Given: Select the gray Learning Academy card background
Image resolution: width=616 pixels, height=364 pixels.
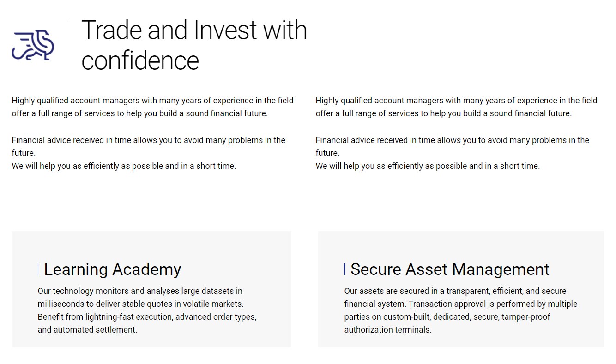Looking at the screenshot, I should (151, 289).
